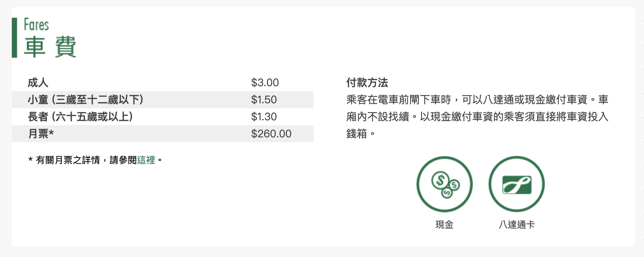Click the 錢箱 text ending the paragraph

pos(357,134)
